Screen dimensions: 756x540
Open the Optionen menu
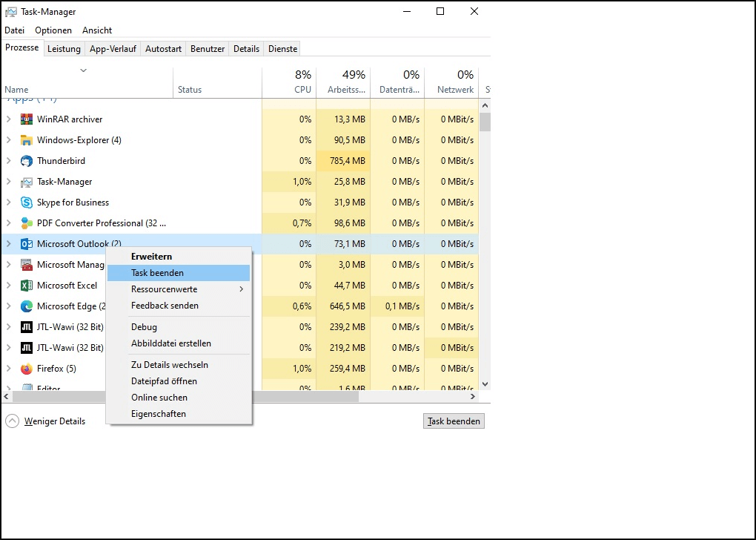[x=52, y=30]
